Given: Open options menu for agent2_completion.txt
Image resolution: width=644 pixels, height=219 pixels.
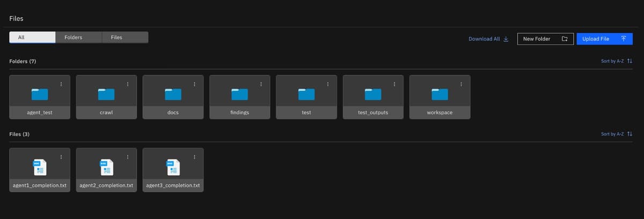Looking at the screenshot, I should pyautogui.click(x=128, y=157).
